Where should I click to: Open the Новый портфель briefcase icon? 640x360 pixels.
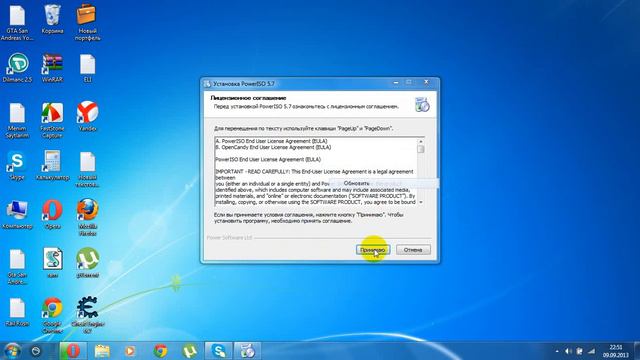(87, 22)
